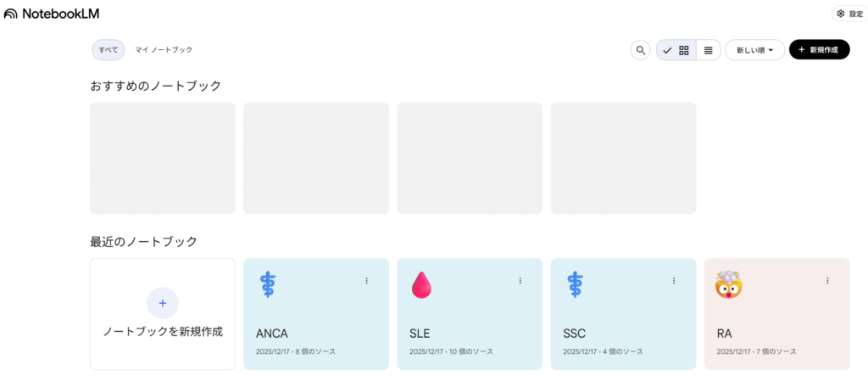Open the three-dot menu on ANCA notebook
Image resolution: width=868 pixels, height=376 pixels.
pos(367,280)
